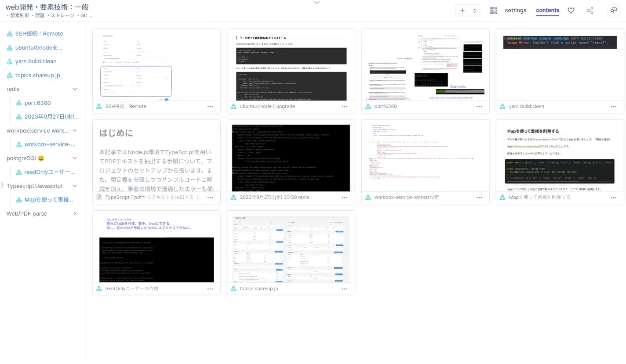
Task: Click the subtitle tags under page title
Action: pos(49,16)
